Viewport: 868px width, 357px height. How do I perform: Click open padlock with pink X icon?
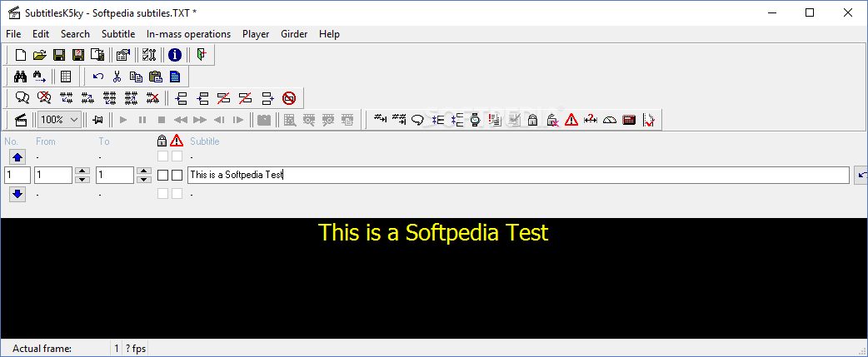pos(552,119)
